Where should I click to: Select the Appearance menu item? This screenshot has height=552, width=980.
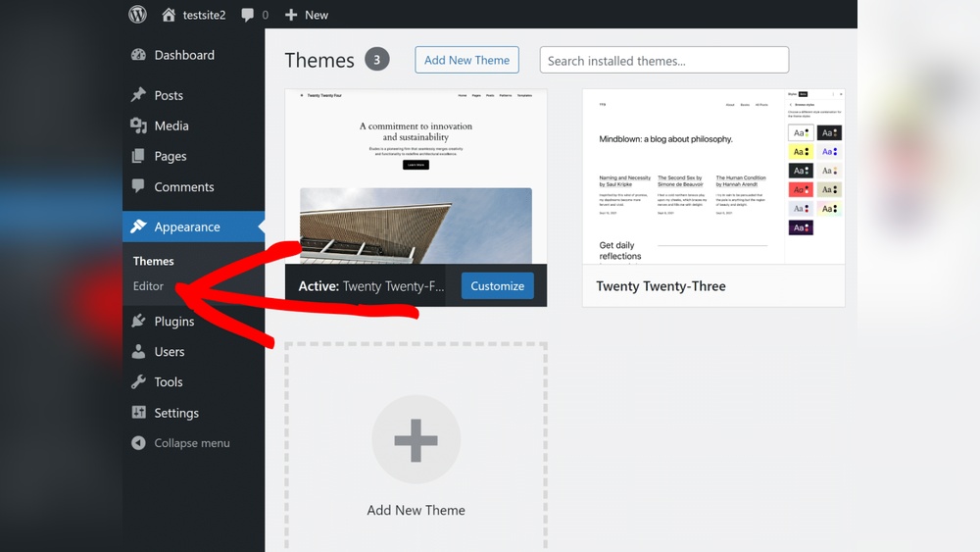tap(194, 226)
